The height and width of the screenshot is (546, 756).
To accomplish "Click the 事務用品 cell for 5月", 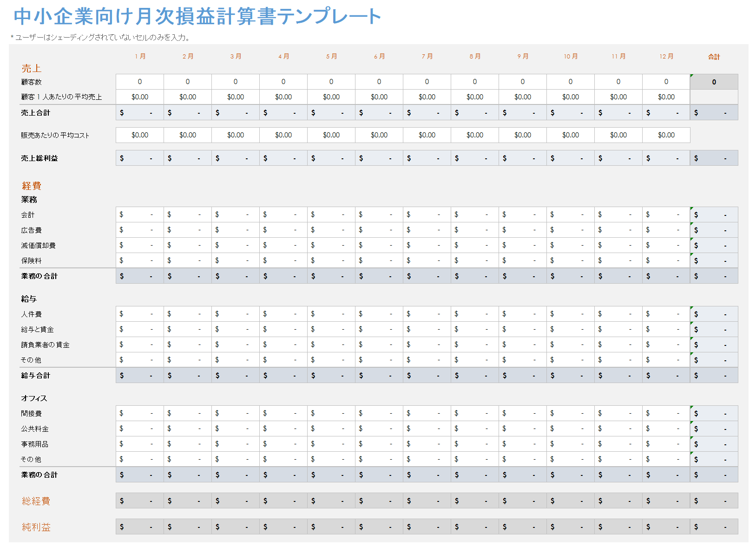I will pos(331,444).
